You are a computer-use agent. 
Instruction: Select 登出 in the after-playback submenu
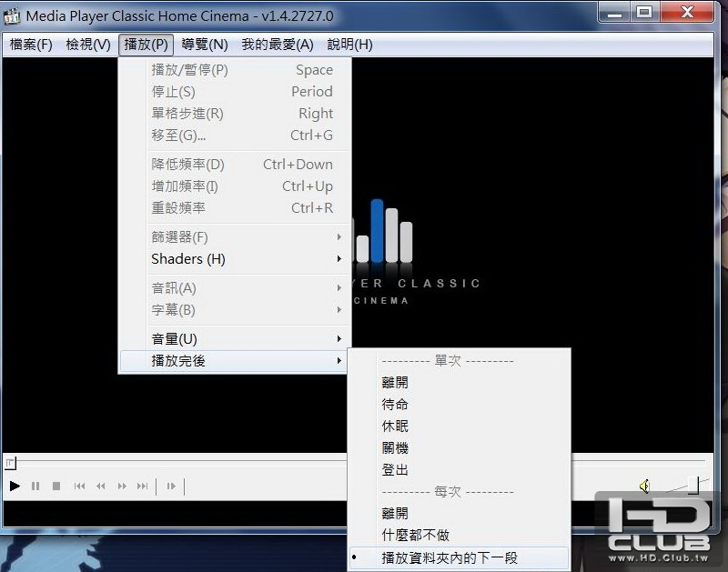click(459, 470)
